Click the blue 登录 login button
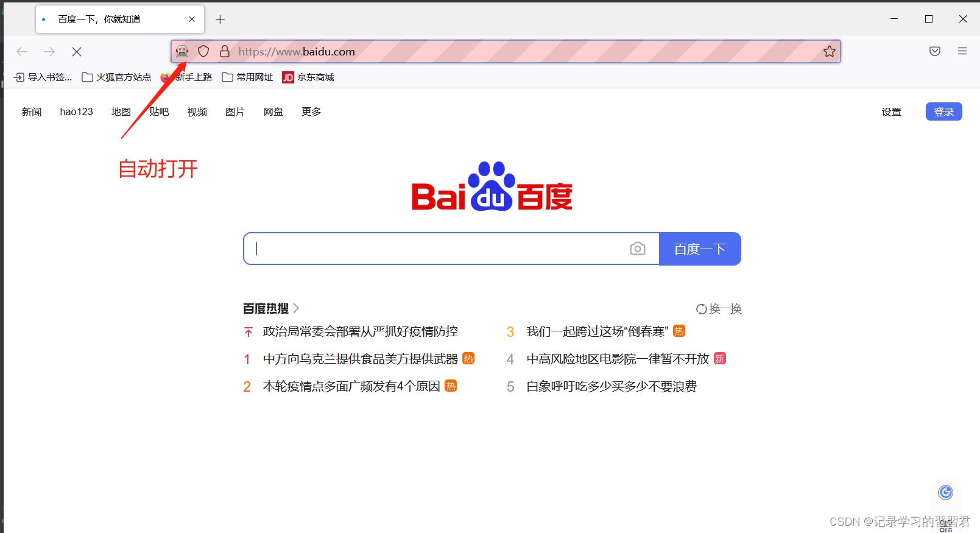 pos(944,111)
